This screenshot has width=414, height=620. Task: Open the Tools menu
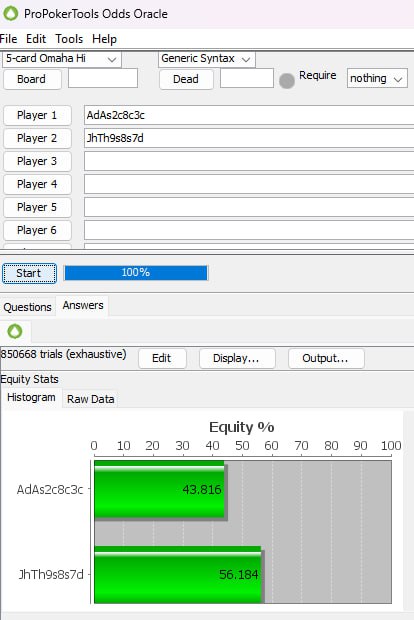[x=69, y=39]
